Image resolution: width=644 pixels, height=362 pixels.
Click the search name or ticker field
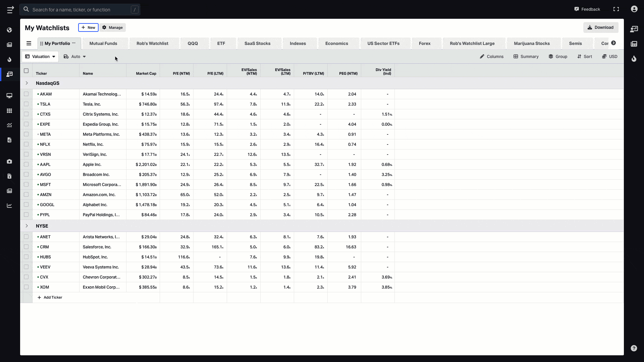80,10
